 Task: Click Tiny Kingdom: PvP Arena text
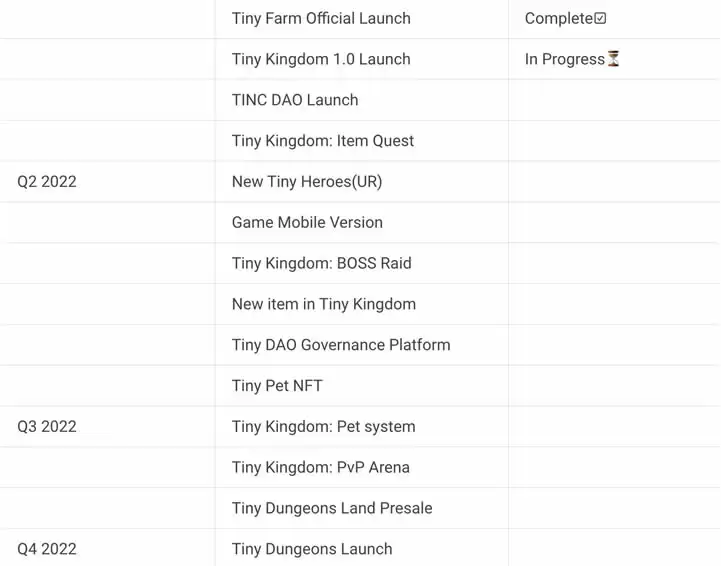[321, 468]
